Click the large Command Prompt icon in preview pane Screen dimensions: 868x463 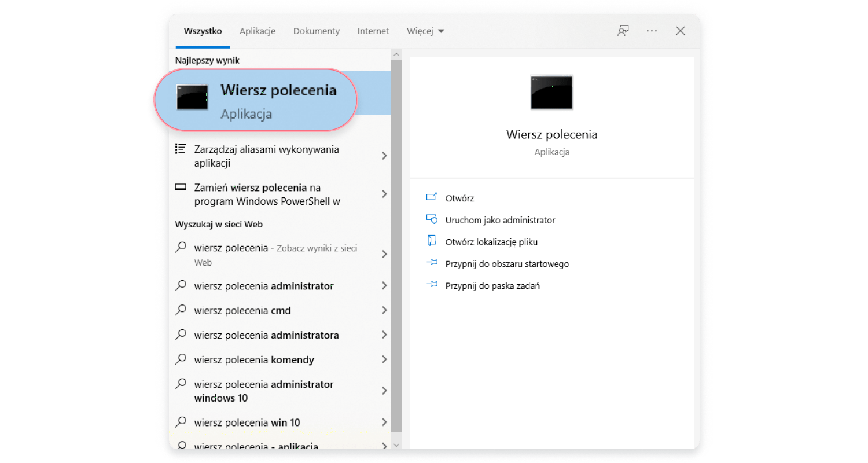551,92
